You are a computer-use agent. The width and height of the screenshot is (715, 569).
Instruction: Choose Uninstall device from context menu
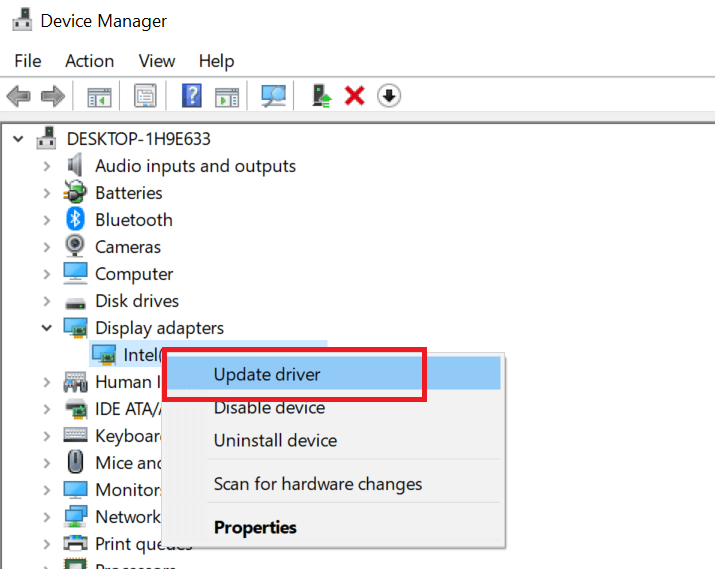332,440
